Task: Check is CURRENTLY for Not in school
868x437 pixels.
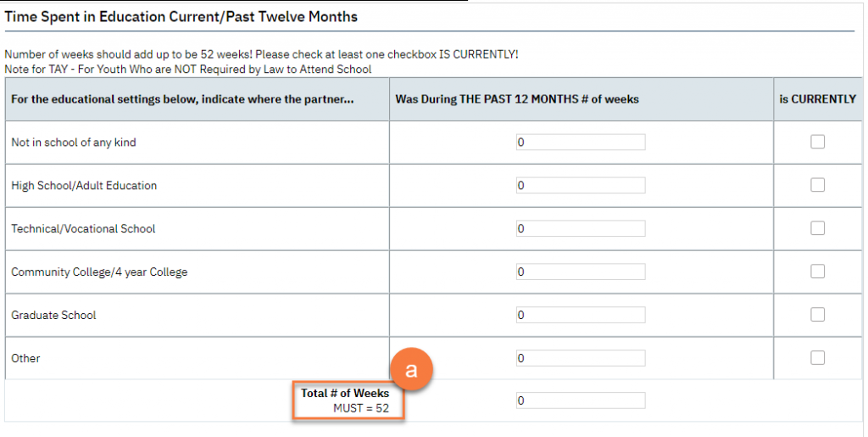Action: pos(817,143)
